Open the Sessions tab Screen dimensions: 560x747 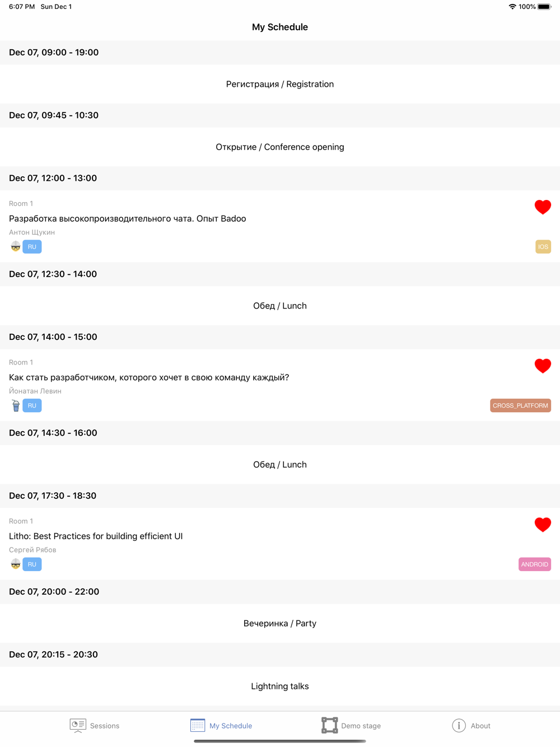95,726
